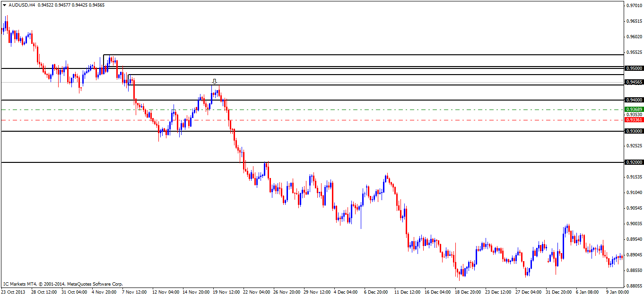Click the open price value 0.94522
The height and width of the screenshot is (296, 644).
46,5
